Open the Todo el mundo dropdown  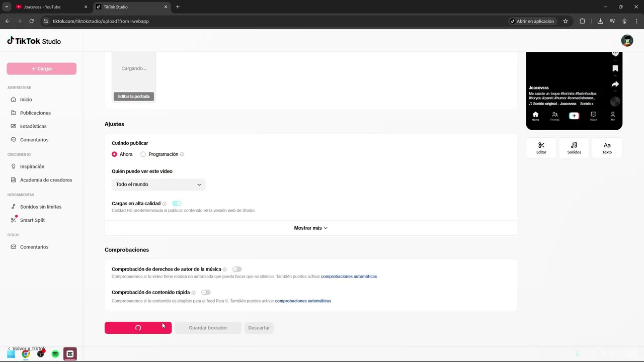pyautogui.click(x=158, y=185)
